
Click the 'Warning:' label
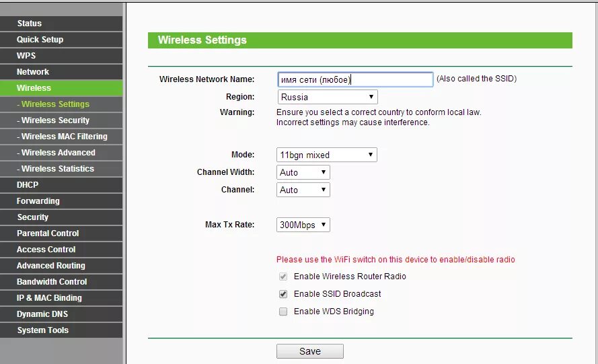coord(237,112)
